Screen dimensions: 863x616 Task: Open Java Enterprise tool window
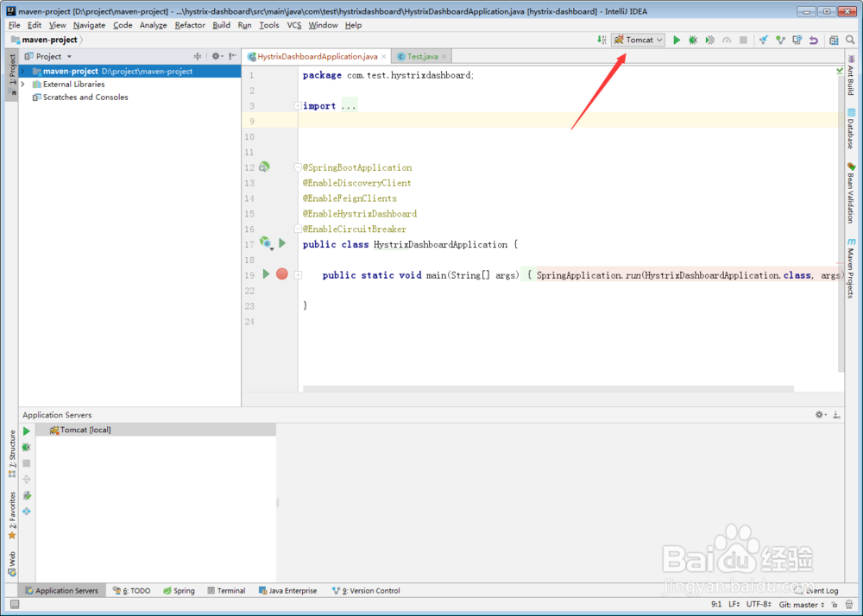pyautogui.click(x=288, y=591)
